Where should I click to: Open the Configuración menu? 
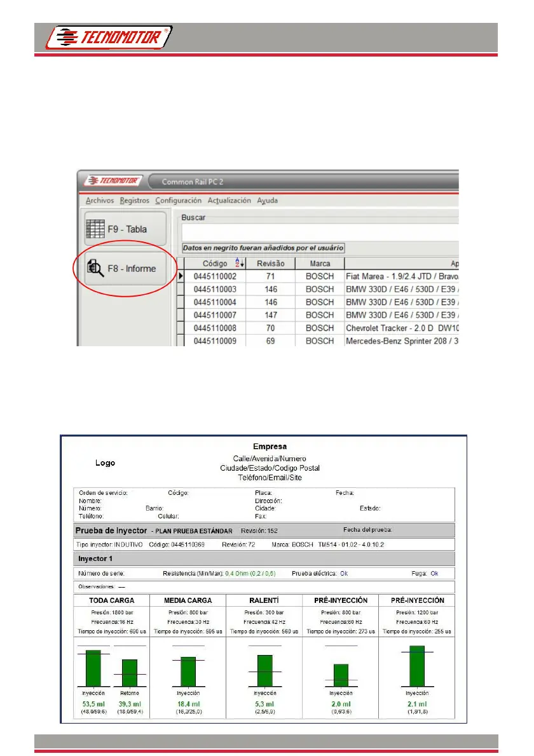(179, 201)
